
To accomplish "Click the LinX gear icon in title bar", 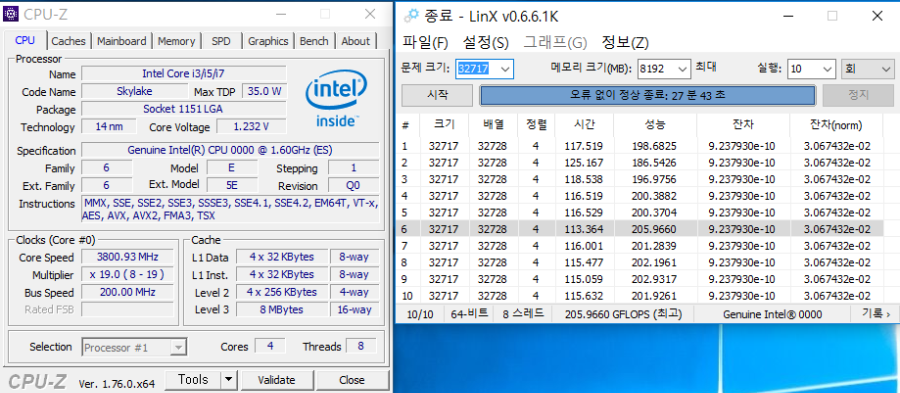I will coord(411,15).
